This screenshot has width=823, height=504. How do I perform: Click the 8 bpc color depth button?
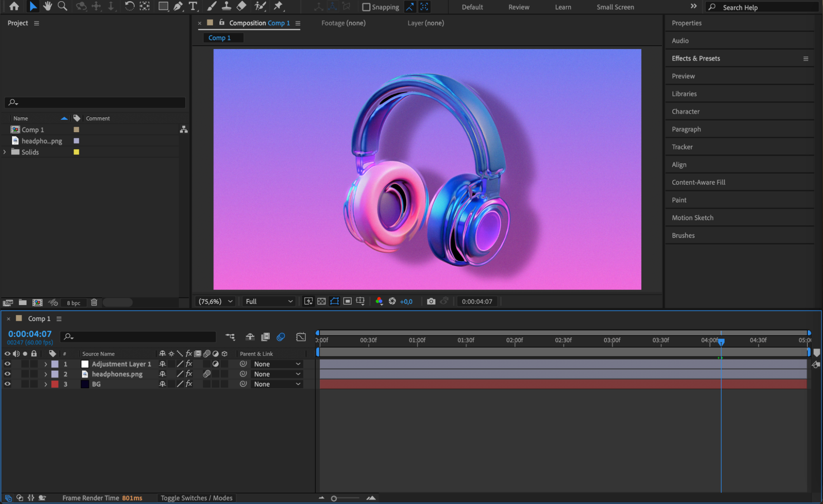coord(73,303)
